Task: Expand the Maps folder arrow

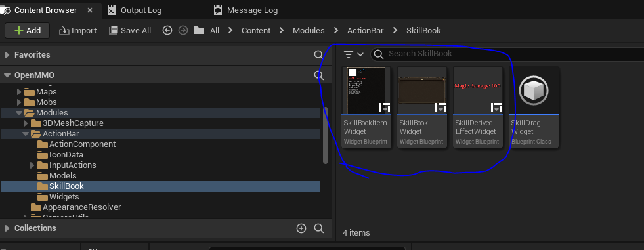Action: coord(19,92)
